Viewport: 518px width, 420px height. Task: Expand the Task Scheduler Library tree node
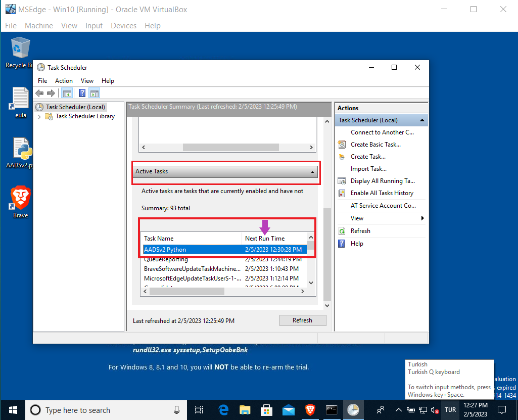tap(40, 117)
